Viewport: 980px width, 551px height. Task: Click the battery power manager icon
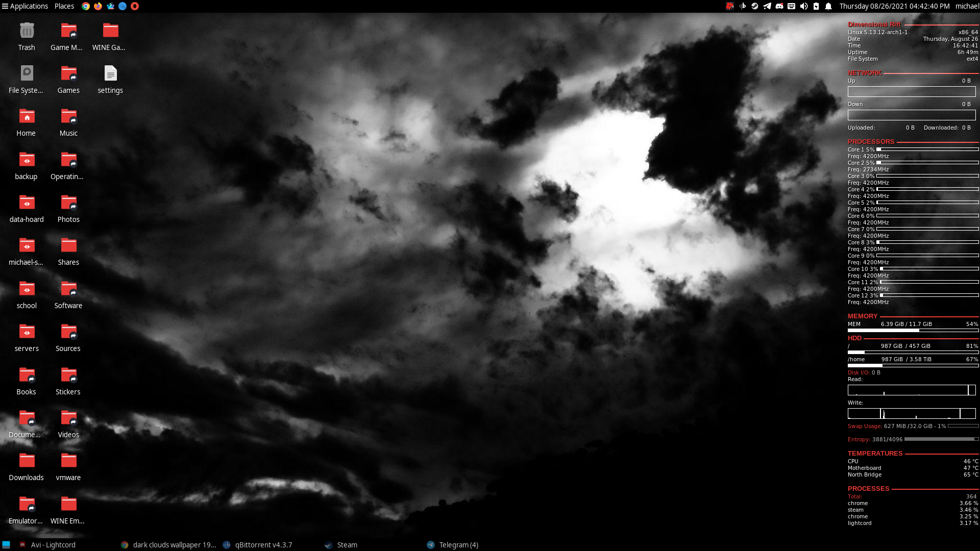point(816,6)
